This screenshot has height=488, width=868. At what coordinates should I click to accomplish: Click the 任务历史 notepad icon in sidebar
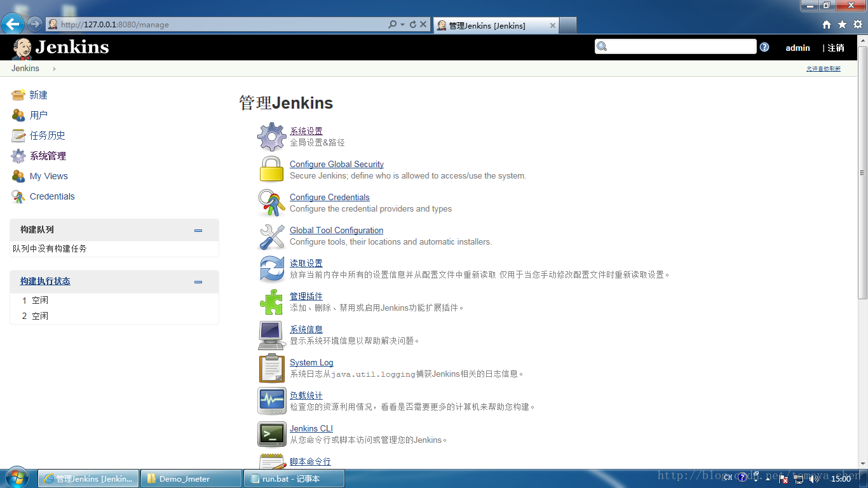click(x=18, y=135)
